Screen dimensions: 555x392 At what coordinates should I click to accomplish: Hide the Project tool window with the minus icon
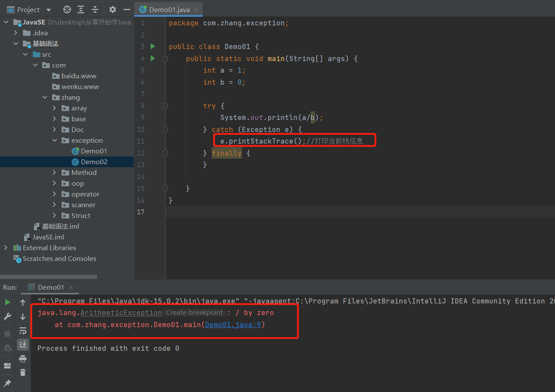coord(126,9)
